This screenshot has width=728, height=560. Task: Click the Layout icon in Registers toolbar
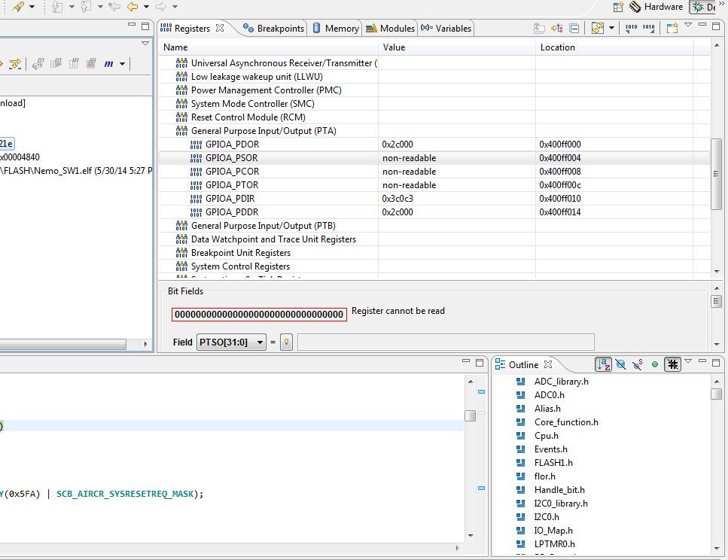[598, 29]
